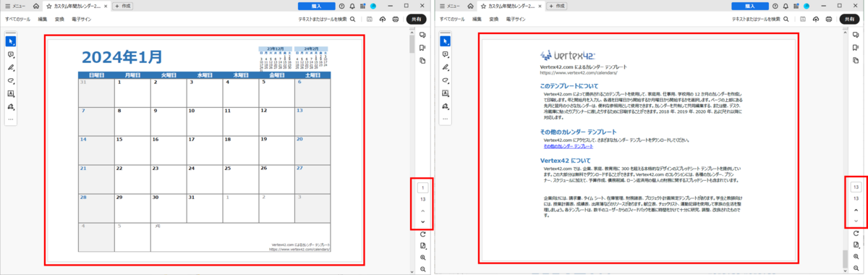Image resolution: width=868 pixels, height=275 pixels.
Task: Click the 作成 button in left window
Action: [x=123, y=6]
